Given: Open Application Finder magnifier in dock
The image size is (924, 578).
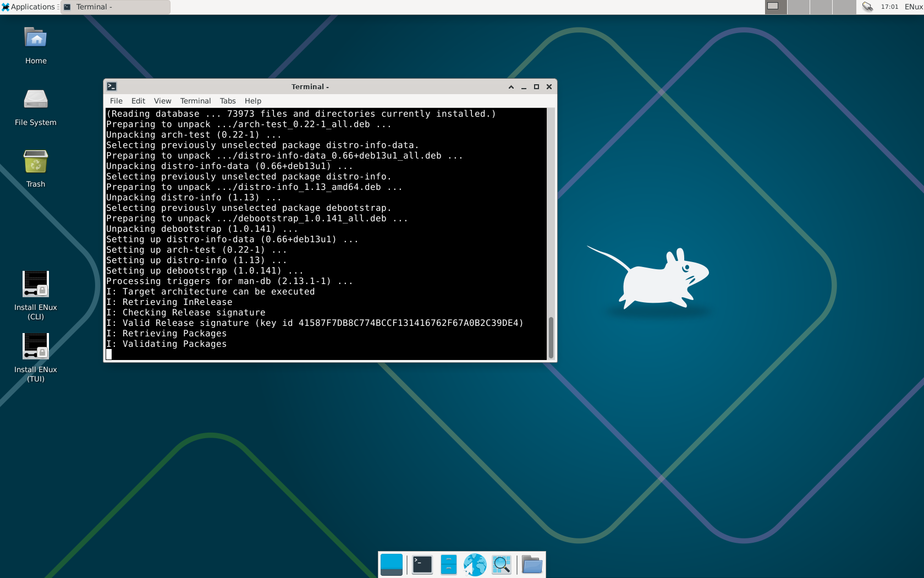Looking at the screenshot, I should (502, 565).
